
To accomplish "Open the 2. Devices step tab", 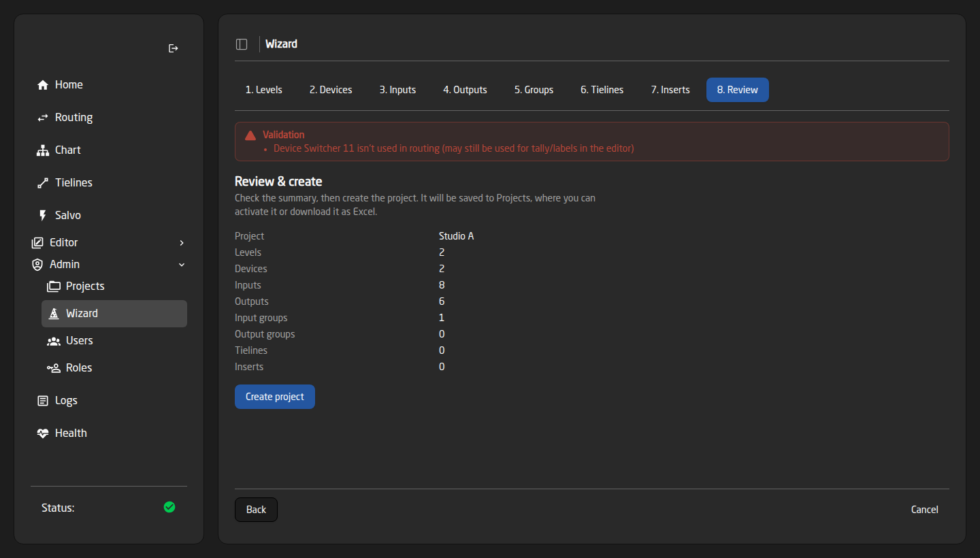I will (331, 90).
